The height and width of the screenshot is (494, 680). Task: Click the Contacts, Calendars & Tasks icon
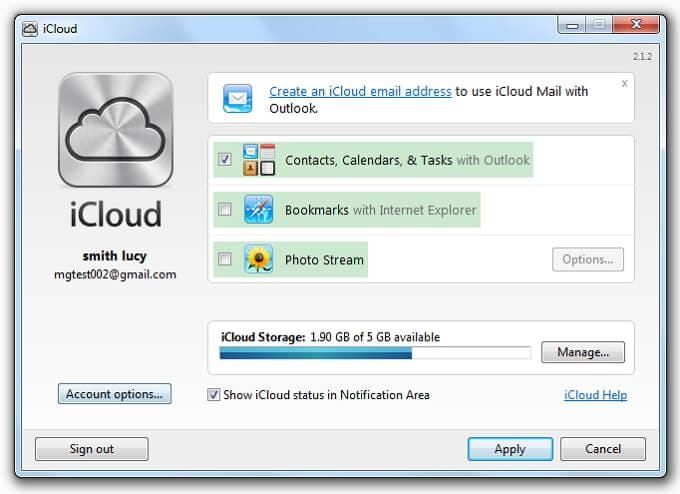pyautogui.click(x=259, y=160)
